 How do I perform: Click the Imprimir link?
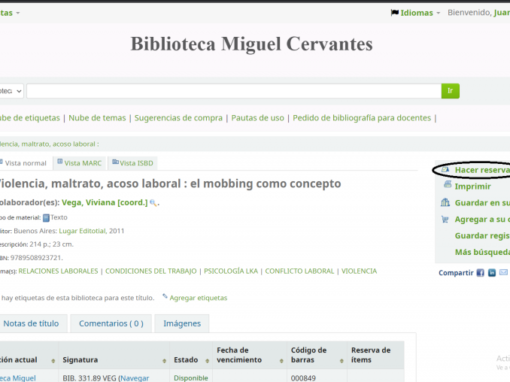pos(473,186)
